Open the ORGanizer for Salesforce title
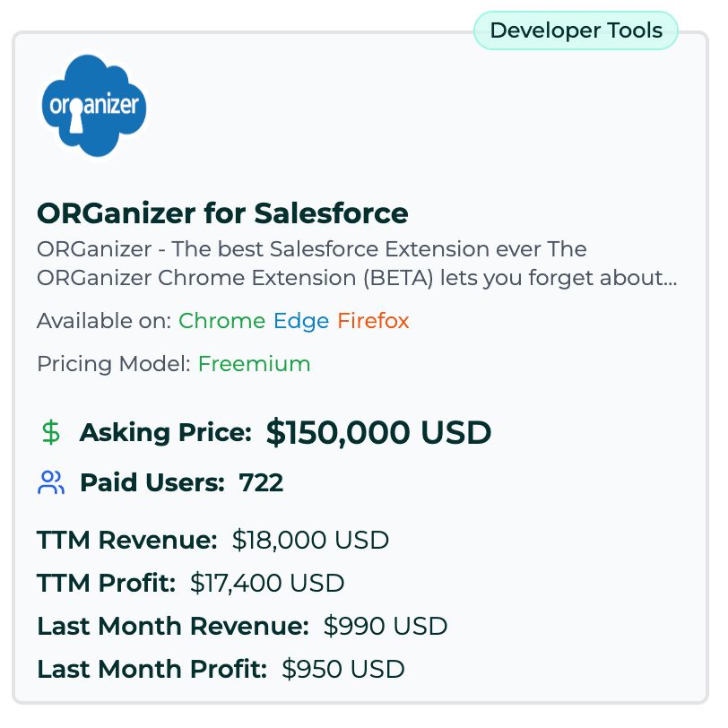This screenshot has width=728, height=728. pos(222,213)
